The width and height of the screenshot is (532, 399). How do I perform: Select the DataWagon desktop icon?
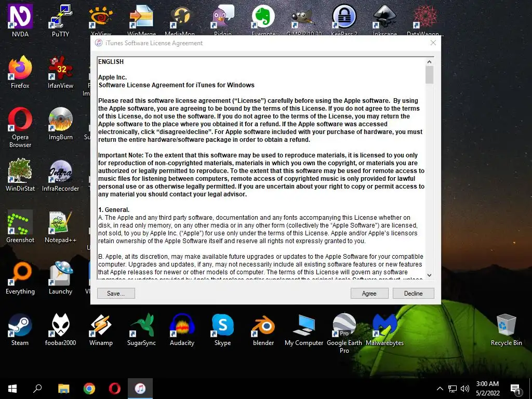425,20
